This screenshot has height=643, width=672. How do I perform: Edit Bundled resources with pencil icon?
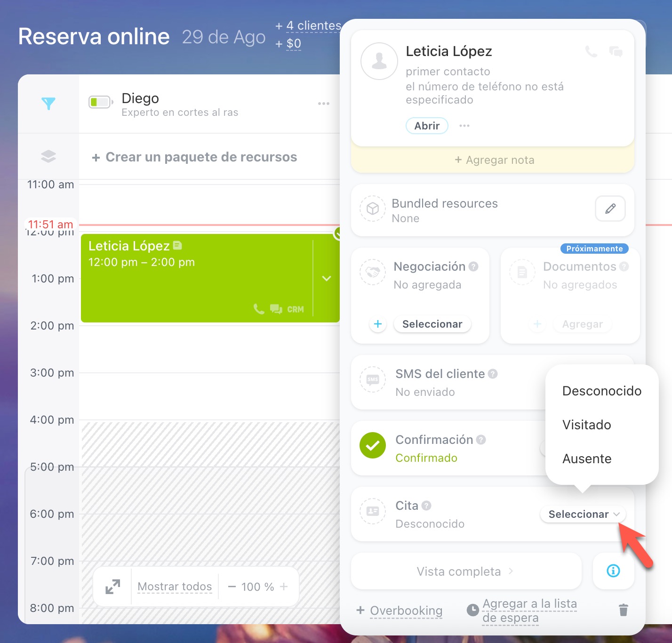point(610,209)
